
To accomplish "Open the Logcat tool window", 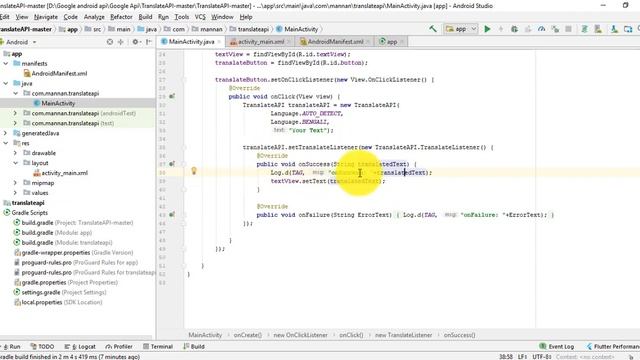I will tap(80, 347).
